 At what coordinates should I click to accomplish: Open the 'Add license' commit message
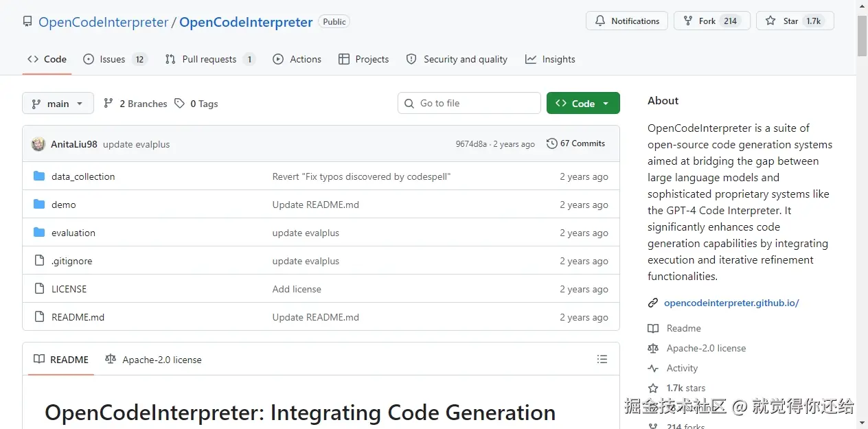click(297, 289)
